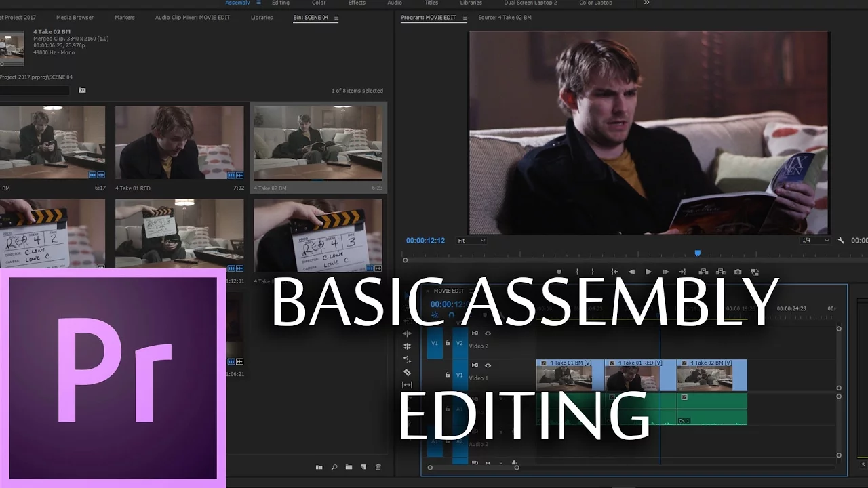Screen dimensions: 868x488
Task: Select the Color Laptop workspace
Action: click(x=596, y=3)
